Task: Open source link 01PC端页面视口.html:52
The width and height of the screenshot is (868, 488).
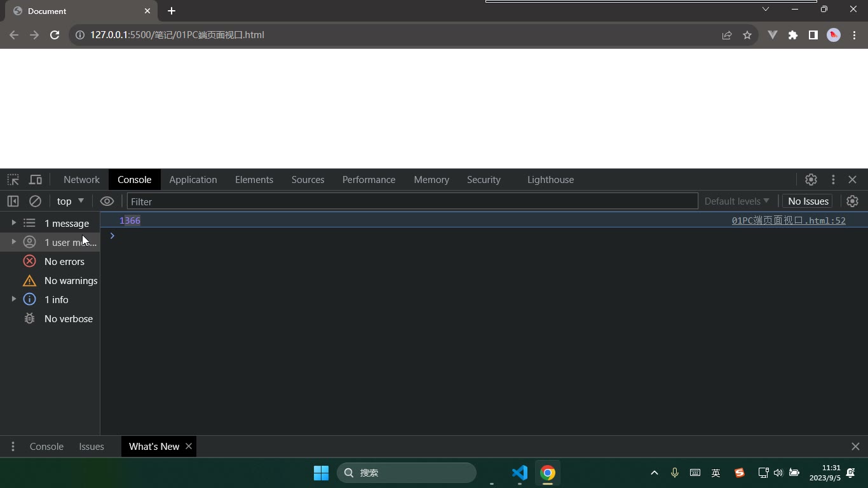Action: pyautogui.click(x=789, y=220)
